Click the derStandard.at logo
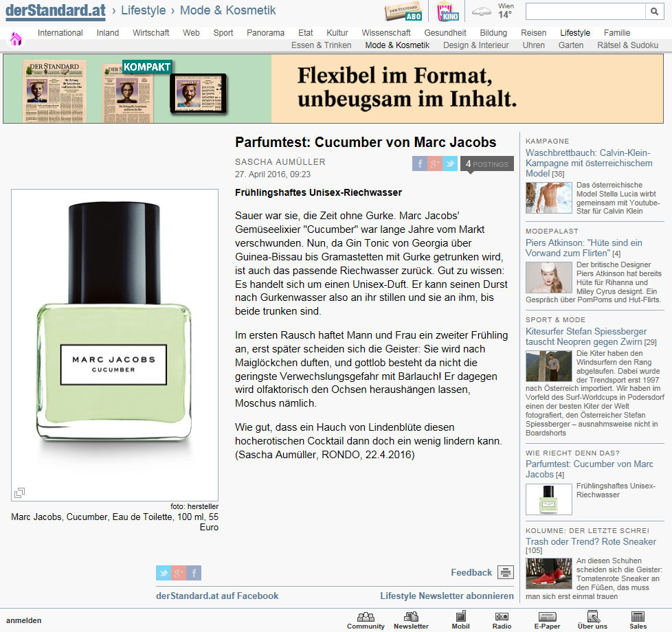 pos(55,11)
